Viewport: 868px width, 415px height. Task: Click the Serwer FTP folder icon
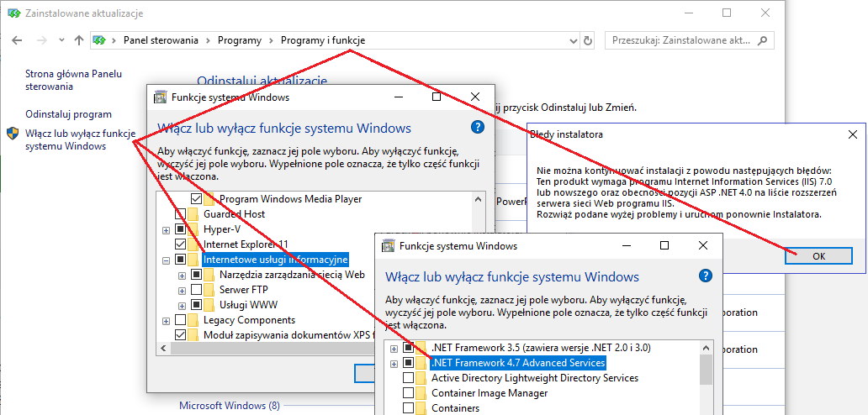[x=209, y=290]
